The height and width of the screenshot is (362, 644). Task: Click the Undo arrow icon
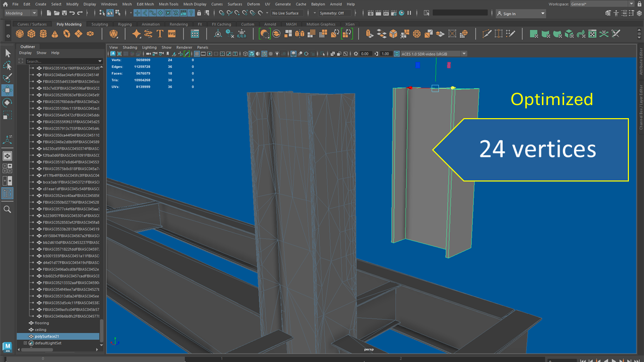coord(72,13)
